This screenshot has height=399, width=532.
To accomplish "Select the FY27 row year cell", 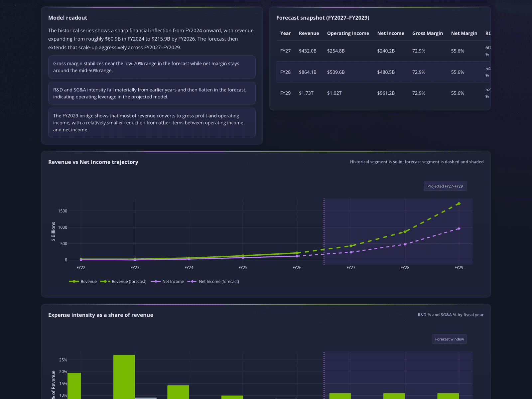I will point(285,51).
